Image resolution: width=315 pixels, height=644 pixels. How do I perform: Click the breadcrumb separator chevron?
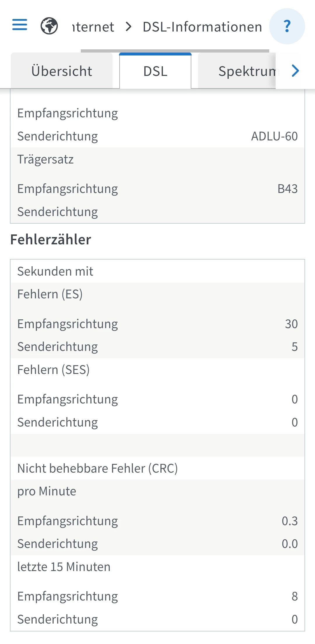point(128,27)
